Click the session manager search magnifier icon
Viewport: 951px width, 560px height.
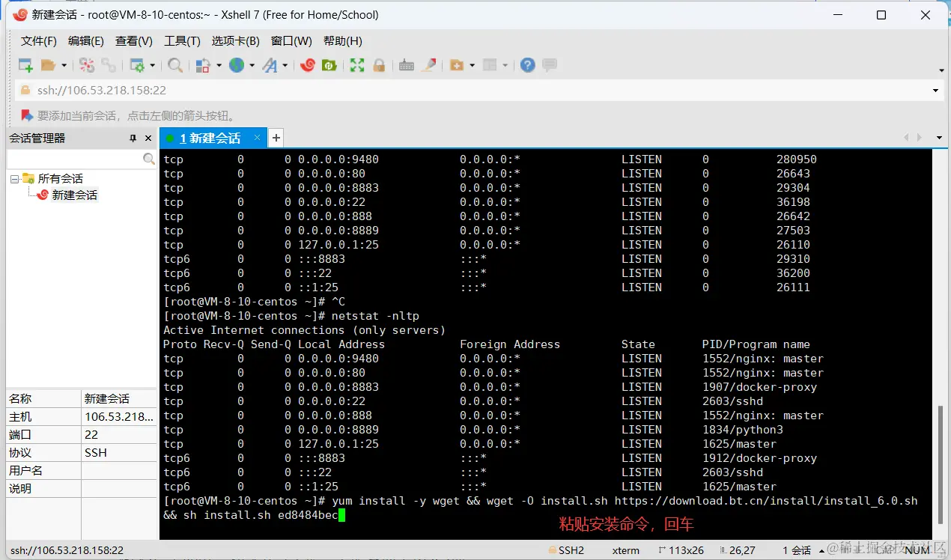[149, 159]
